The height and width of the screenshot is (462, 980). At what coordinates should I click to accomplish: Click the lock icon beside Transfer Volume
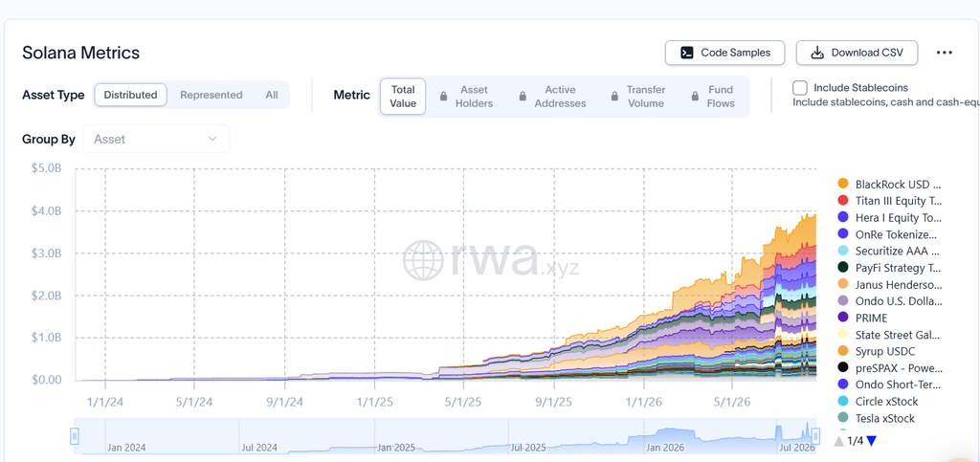[613, 97]
